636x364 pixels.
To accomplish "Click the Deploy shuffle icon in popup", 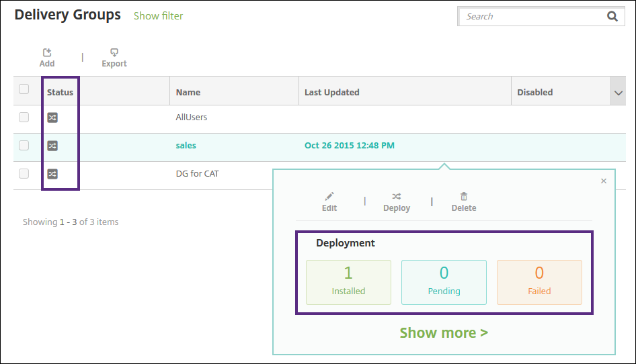I will (x=397, y=197).
